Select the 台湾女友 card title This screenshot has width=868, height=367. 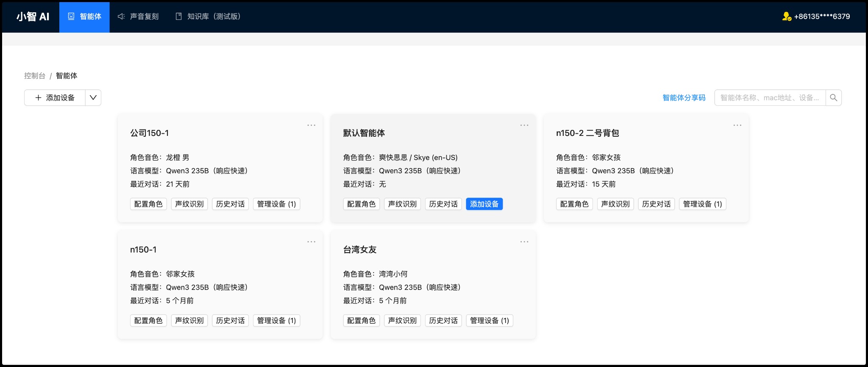click(360, 250)
